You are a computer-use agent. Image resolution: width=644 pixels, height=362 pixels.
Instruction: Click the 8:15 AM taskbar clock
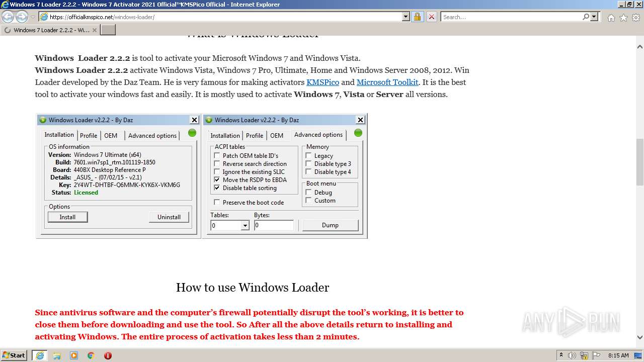tap(618, 355)
